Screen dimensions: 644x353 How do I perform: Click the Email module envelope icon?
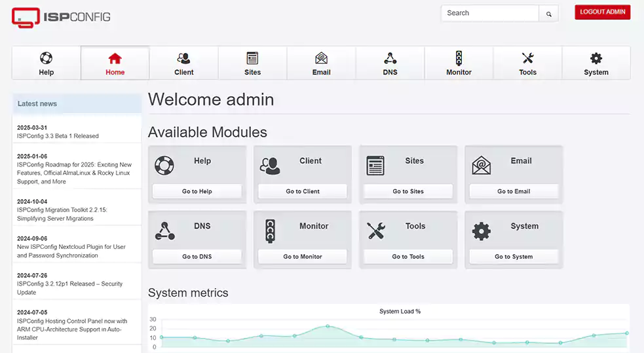coord(481,165)
